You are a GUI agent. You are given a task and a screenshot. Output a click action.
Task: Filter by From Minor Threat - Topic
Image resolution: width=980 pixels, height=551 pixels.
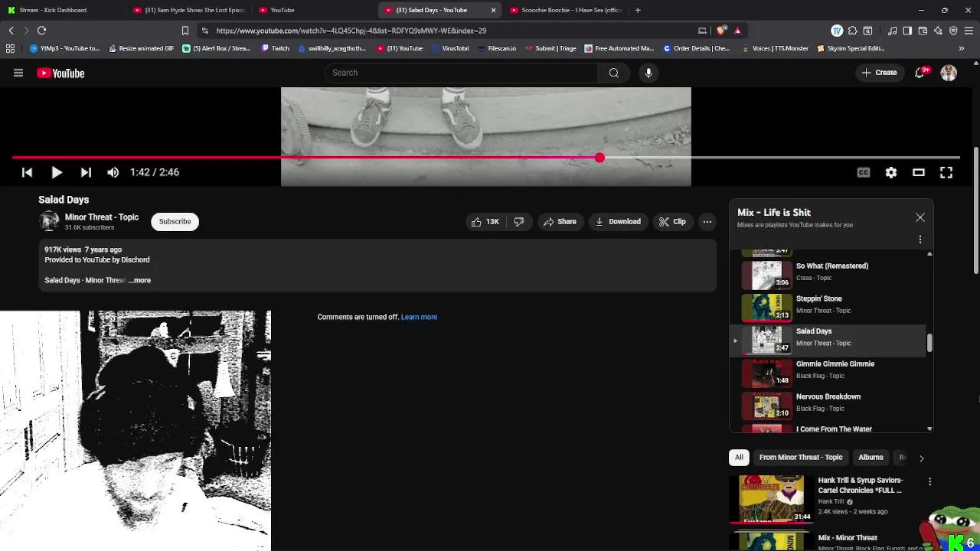(x=801, y=458)
